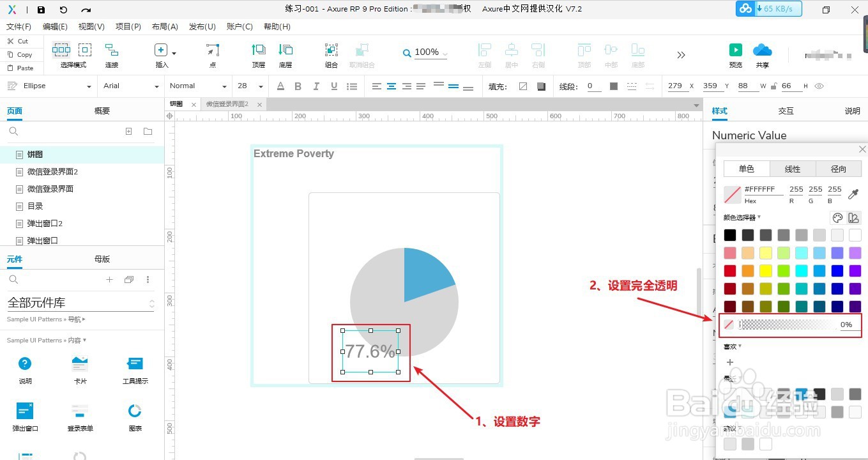Viewport: 868px width, 460px height.
Task: Toggle underline formatting
Action: pyautogui.click(x=333, y=86)
